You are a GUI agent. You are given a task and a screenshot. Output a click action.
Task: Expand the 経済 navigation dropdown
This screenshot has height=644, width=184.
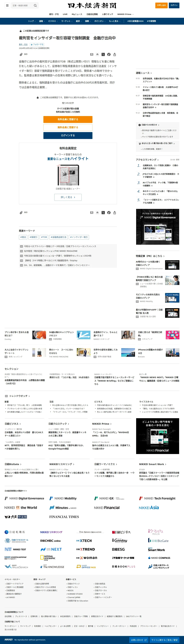[79, 21]
